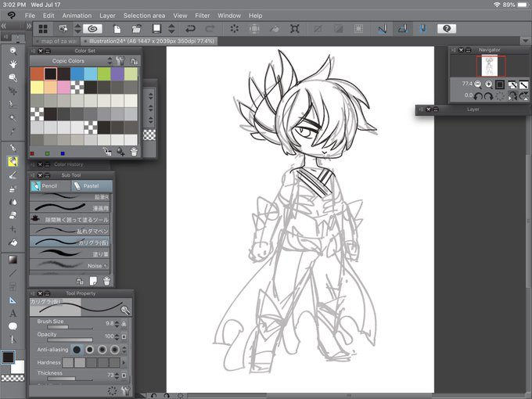
Task: Select the Eraser tool
Action: [x=13, y=215]
